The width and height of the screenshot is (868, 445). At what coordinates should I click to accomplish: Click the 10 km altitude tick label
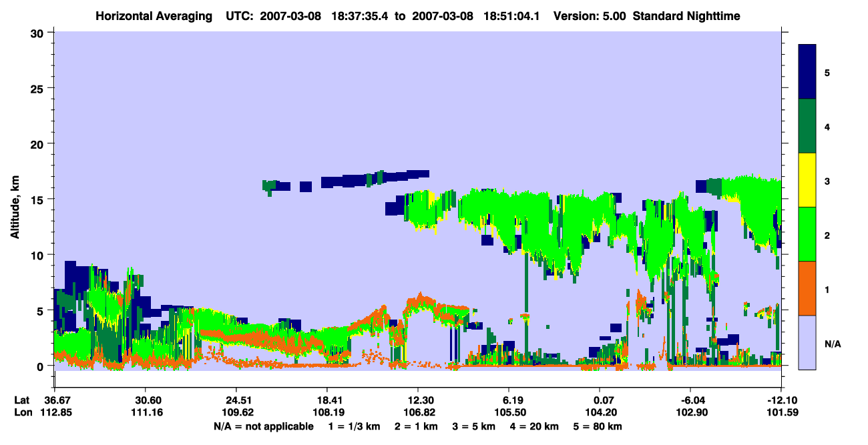(x=39, y=255)
